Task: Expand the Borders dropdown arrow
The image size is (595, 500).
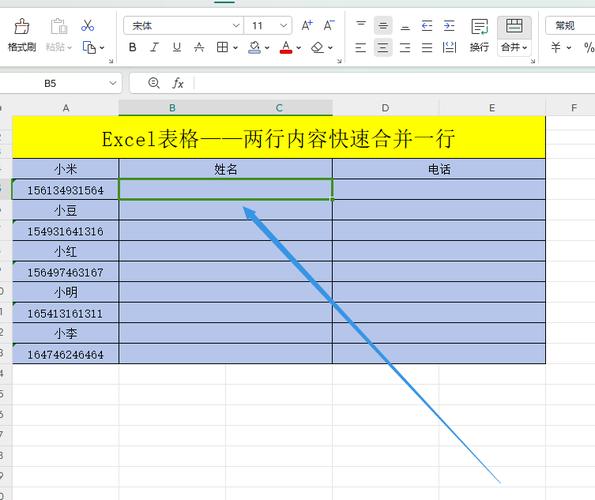Action: 235,48
